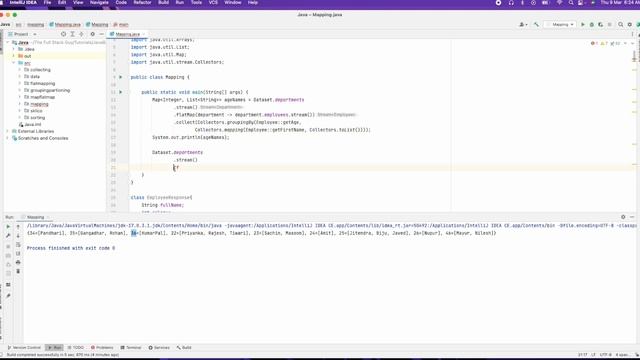Clear all Run console output
This screenshot has height=360, width=640.
(x=18, y=271)
